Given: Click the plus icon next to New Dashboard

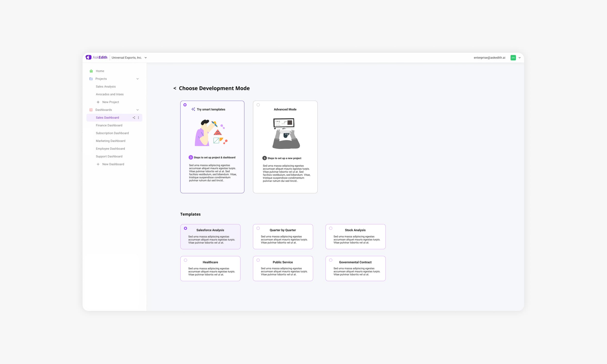Looking at the screenshot, I should [98, 164].
